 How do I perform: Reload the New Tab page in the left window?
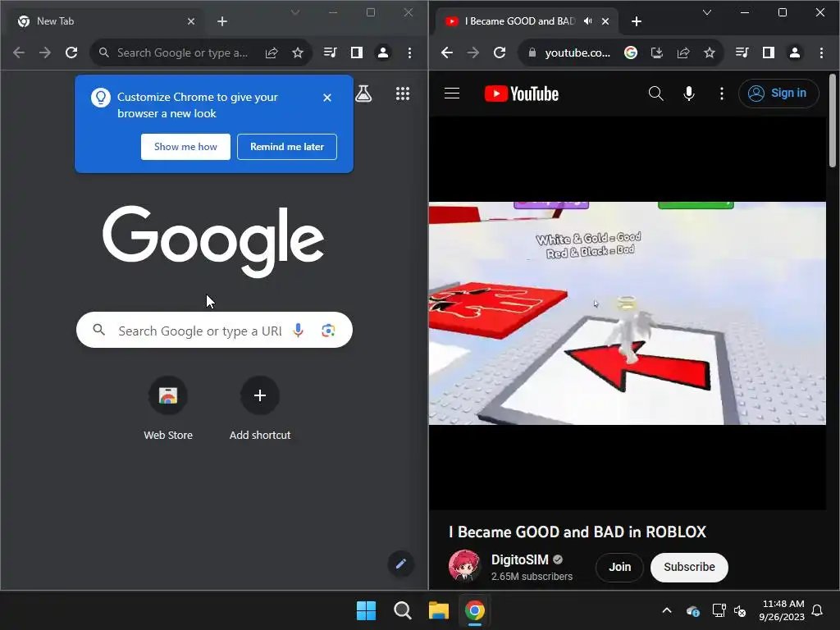tap(71, 52)
